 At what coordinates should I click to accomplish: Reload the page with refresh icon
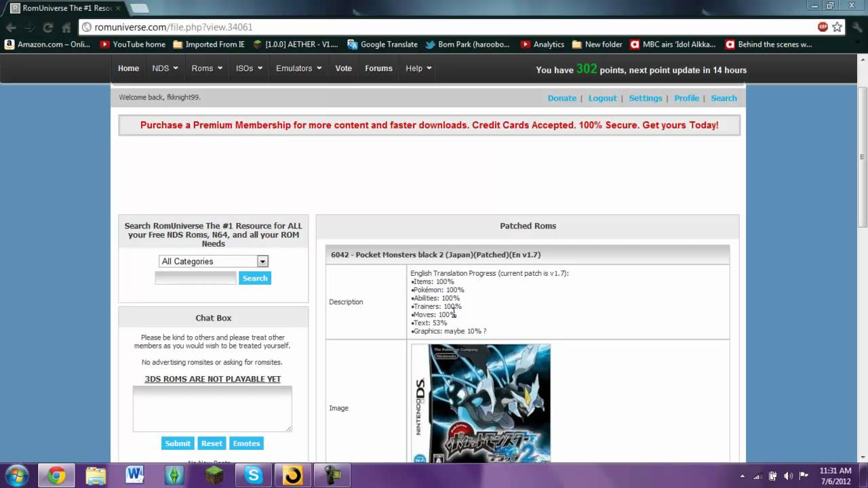pyautogui.click(x=48, y=27)
